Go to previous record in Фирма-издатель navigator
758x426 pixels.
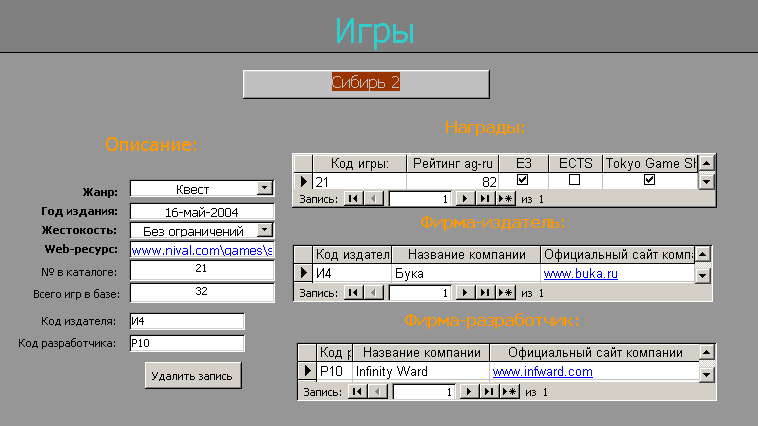(x=373, y=293)
